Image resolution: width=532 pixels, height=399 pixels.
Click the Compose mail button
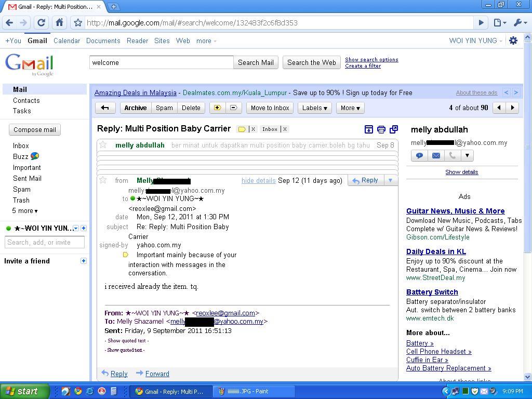(x=35, y=129)
